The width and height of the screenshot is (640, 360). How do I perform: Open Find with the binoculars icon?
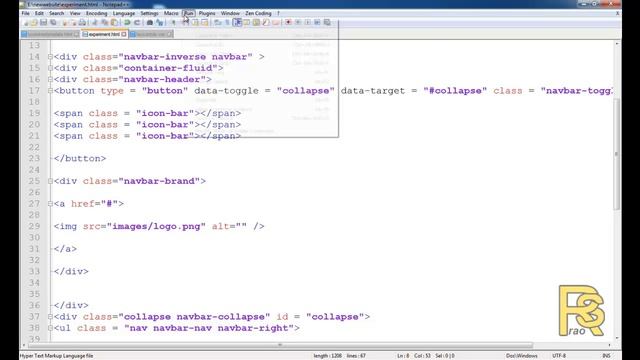pos(149,22)
